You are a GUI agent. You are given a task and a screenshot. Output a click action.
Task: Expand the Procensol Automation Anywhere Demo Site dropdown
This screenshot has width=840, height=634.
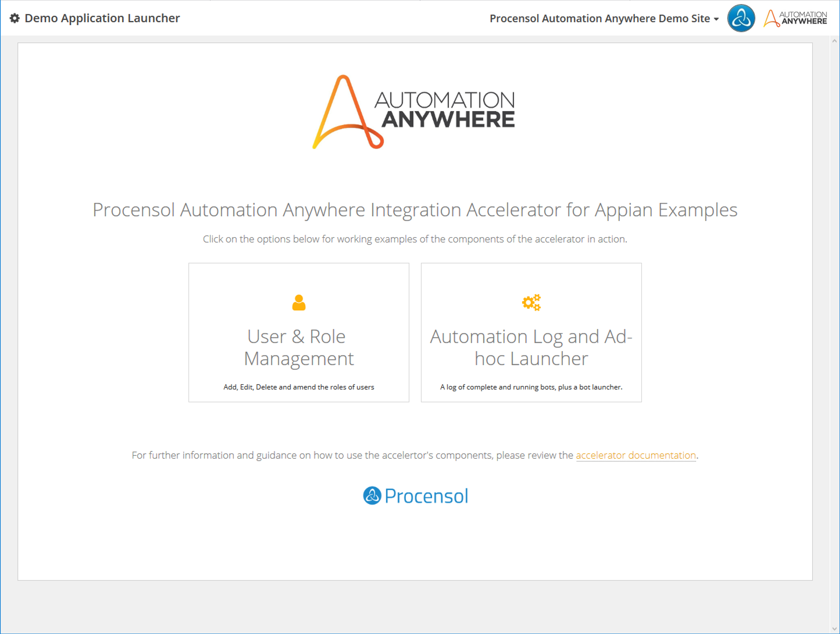[x=604, y=19]
